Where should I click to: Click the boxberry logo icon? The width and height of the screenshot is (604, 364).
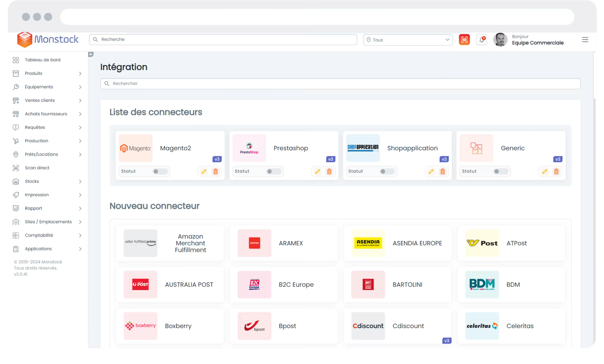point(140,326)
